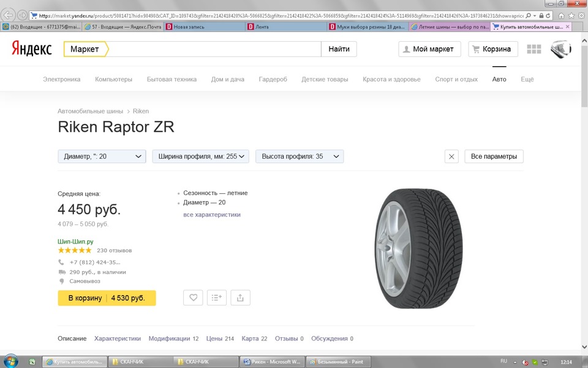Click the share icon next to comparison
Viewport: 588px width, 368px height.
pos(240,297)
